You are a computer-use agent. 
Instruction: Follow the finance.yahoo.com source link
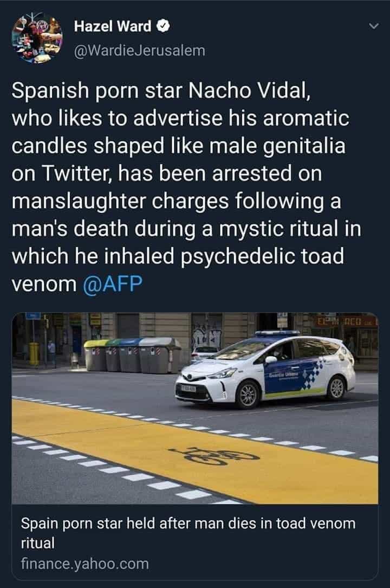pyautogui.click(x=85, y=564)
